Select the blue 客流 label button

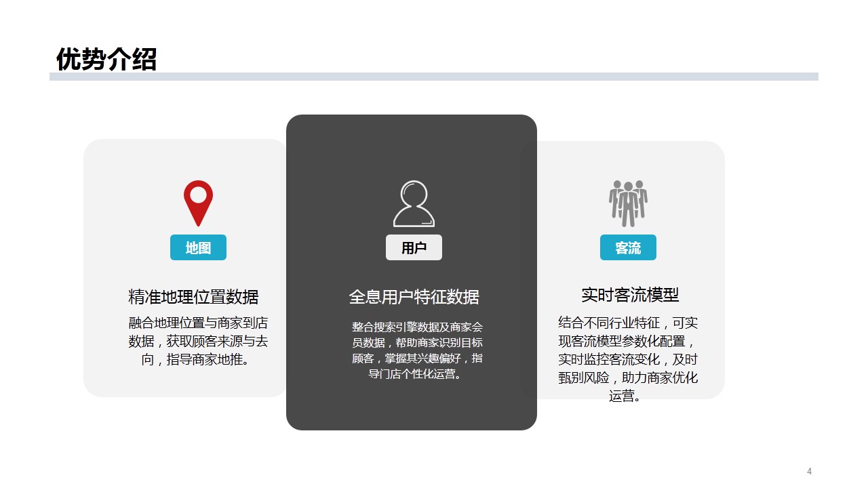tap(628, 247)
